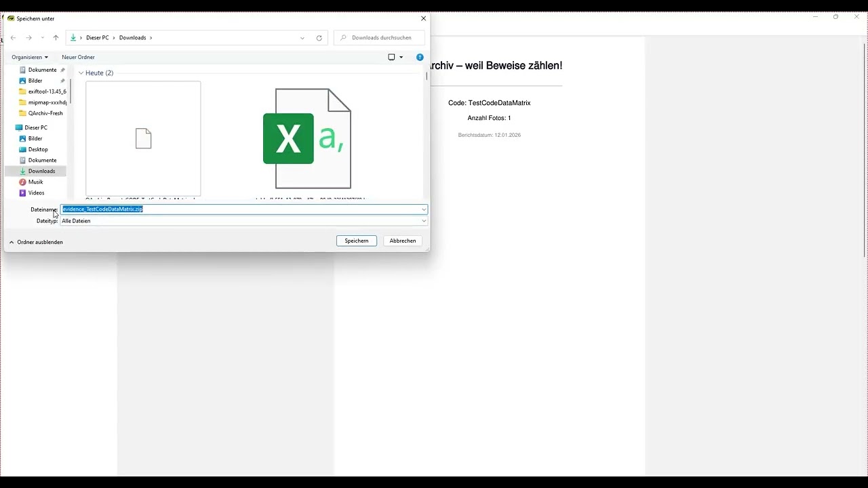The height and width of the screenshot is (488, 868).
Task: Go forward with the right arrow button
Action: pos(28,38)
